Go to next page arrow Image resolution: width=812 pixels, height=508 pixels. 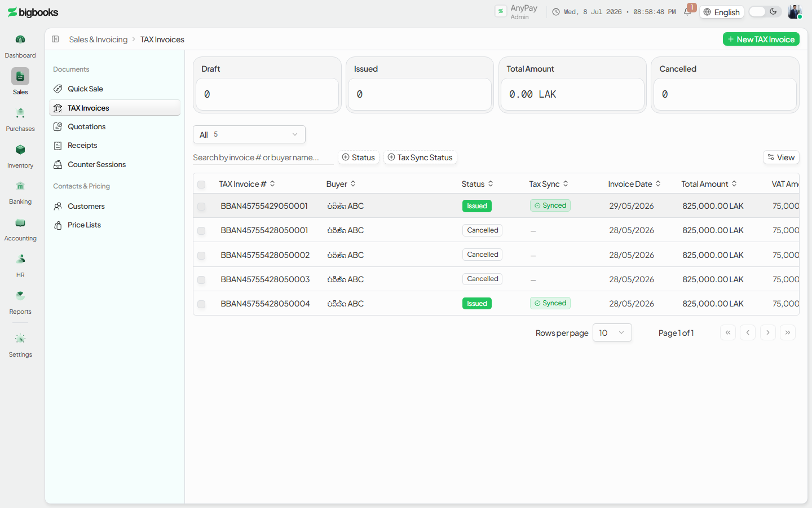tap(768, 332)
